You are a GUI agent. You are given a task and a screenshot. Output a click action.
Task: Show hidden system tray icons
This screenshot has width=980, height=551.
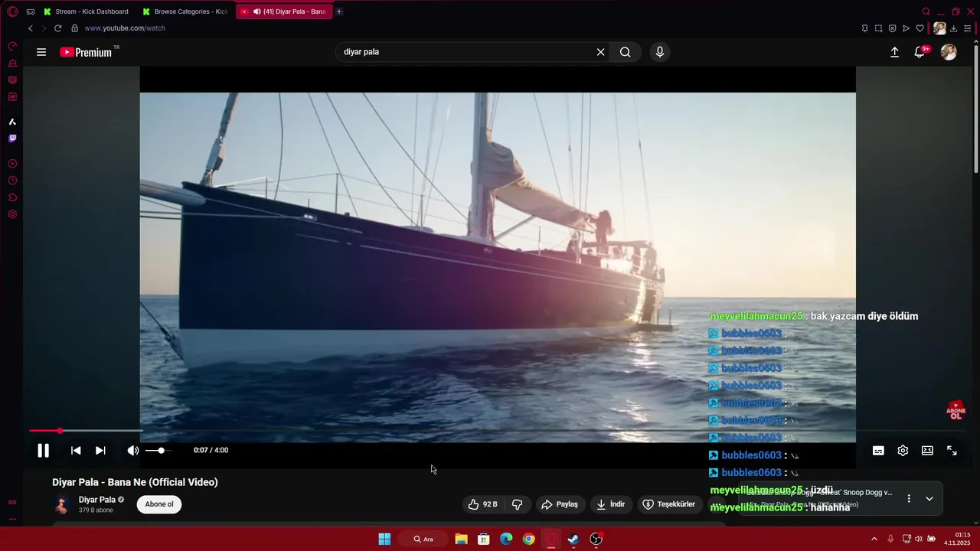tap(874, 540)
